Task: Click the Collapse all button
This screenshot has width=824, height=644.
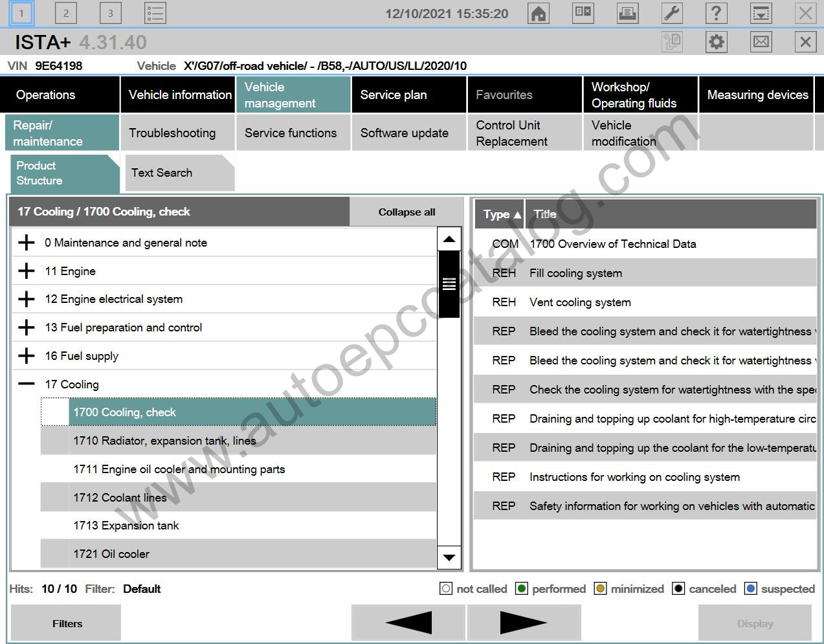Action: (x=406, y=212)
